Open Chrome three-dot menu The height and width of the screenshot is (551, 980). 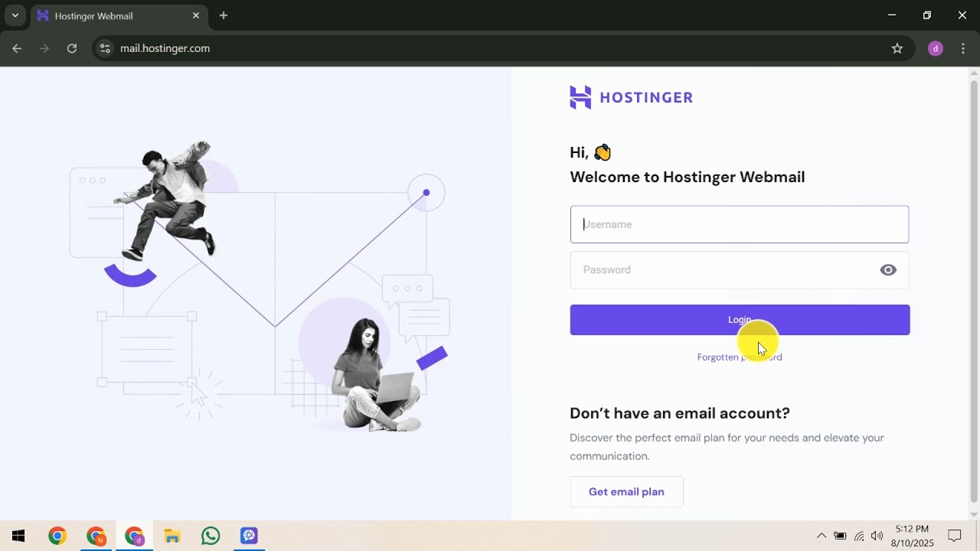pyautogui.click(x=963, y=48)
